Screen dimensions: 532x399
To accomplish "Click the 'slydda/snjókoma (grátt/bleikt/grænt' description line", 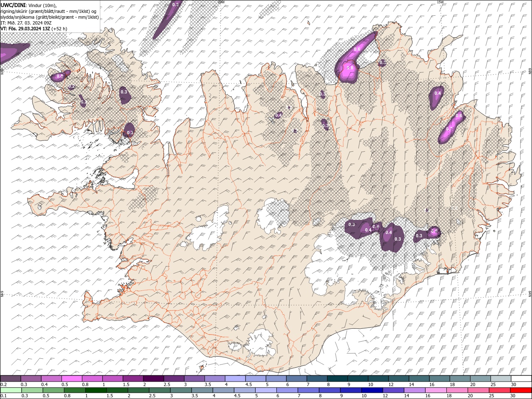I will tap(49, 17).
